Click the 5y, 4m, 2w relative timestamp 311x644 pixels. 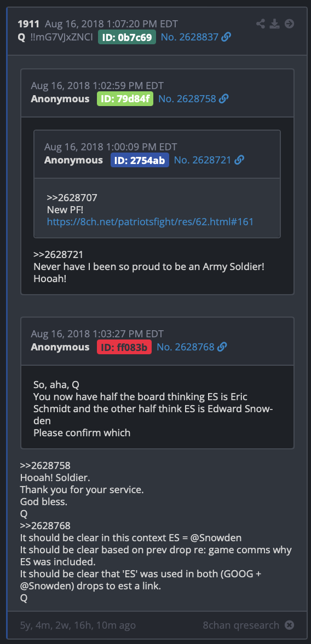pyautogui.click(x=78, y=625)
